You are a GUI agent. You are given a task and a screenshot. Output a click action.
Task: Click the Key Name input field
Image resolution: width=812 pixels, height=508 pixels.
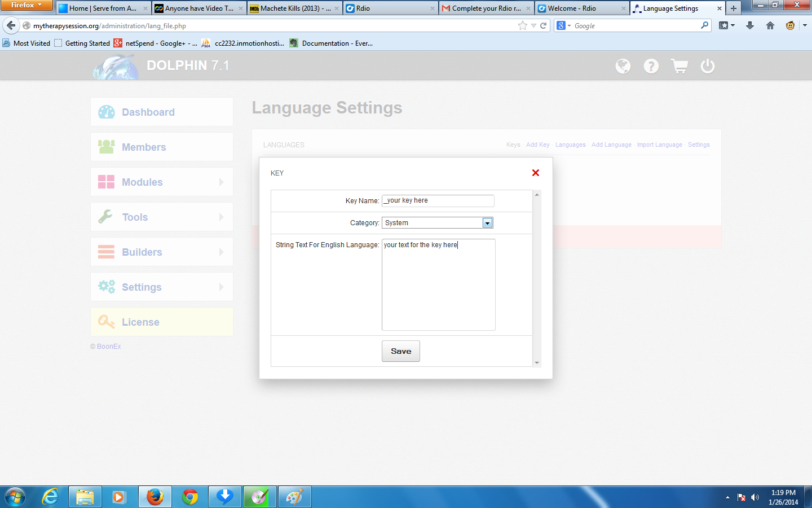(x=438, y=200)
